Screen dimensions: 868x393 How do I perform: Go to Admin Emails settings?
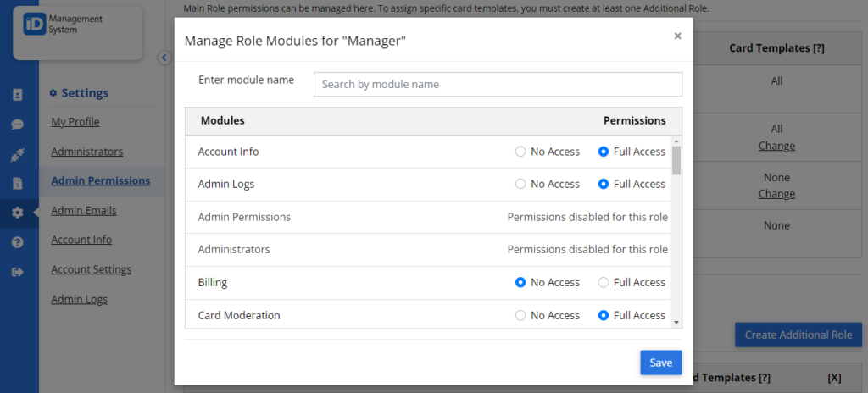coord(84,210)
